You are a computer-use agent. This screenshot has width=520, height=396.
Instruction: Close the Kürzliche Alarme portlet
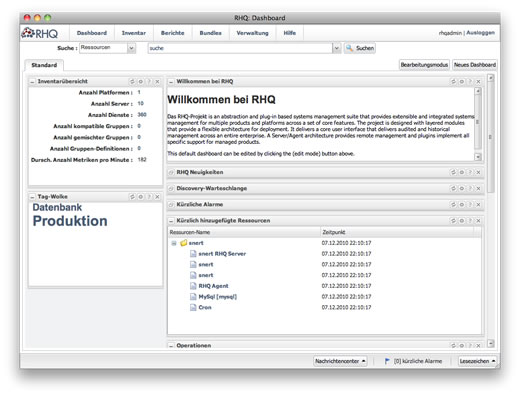click(x=478, y=204)
